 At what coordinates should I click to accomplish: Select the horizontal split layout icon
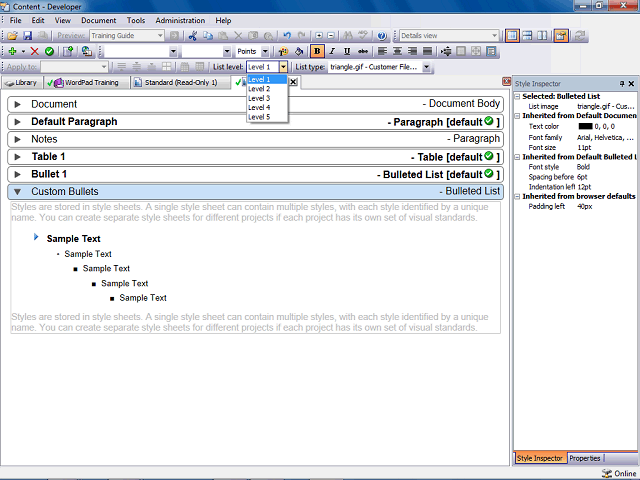pyautogui.click(x=527, y=36)
